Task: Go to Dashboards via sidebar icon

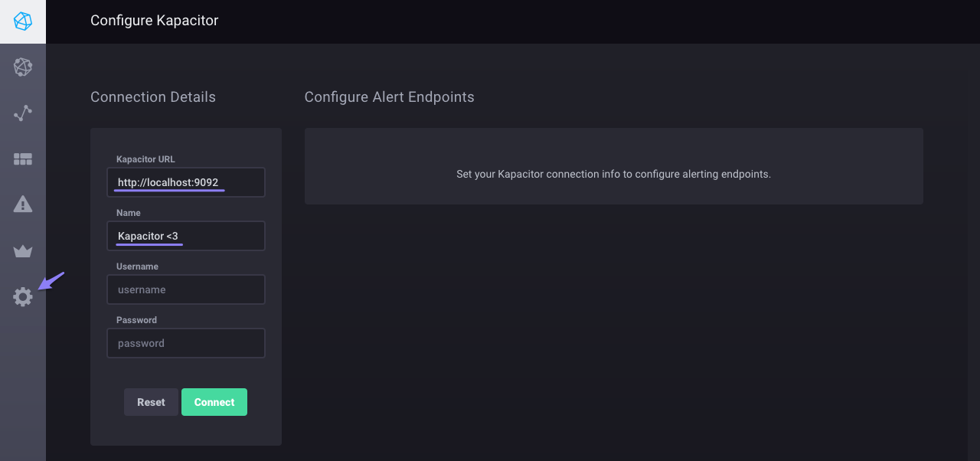Action: click(x=23, y=159)
